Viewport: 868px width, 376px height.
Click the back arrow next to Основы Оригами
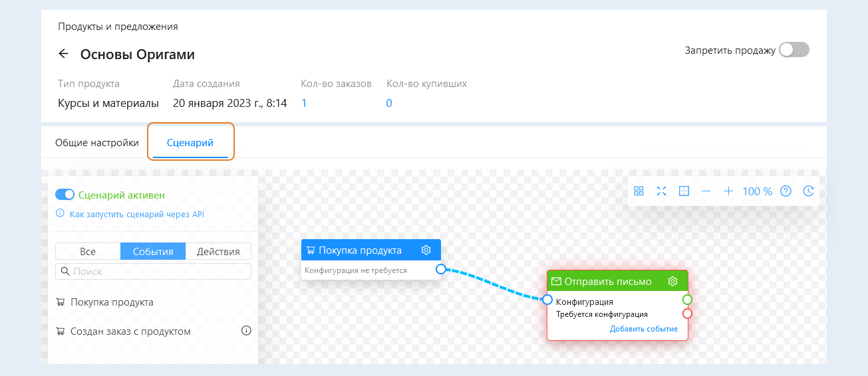point(64,54)
